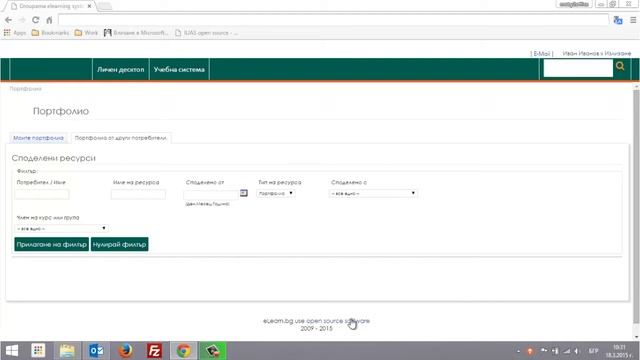Screen dimensions: 640x360
Task: Click the network signal tray icon
Action: click(567, 351)
